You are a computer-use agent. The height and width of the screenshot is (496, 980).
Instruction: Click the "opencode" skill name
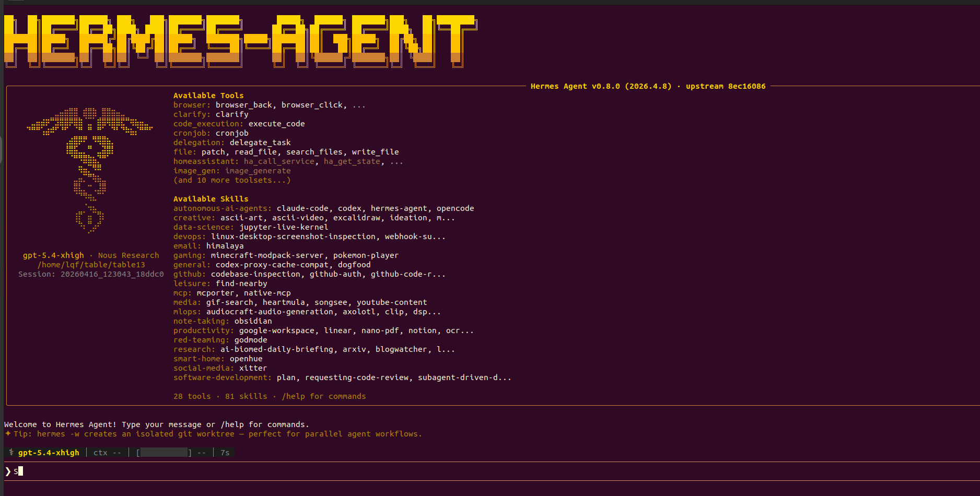click(x=456, y=208)
